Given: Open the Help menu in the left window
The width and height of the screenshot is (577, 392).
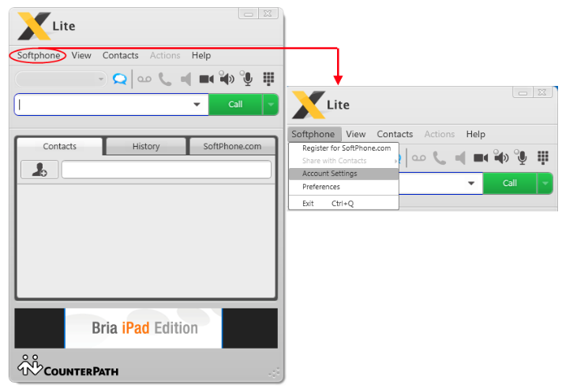Looking at the screenshot, I should click(x=201, y=55).
